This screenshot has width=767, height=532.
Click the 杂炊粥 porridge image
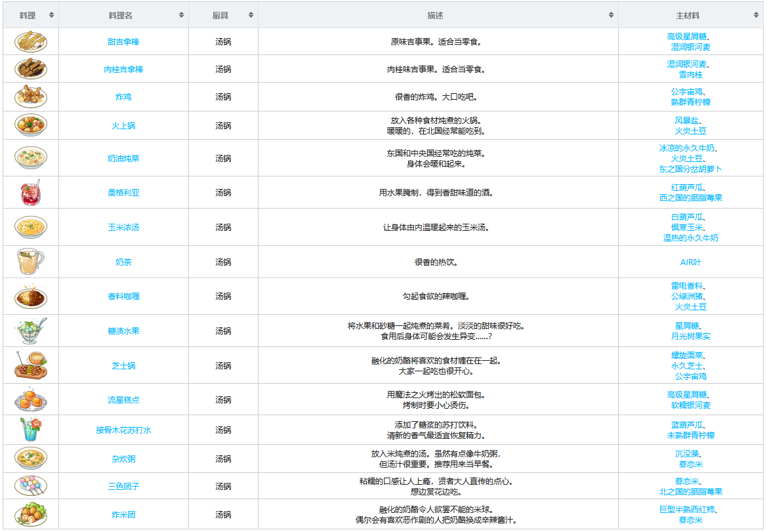coord(31,459)
